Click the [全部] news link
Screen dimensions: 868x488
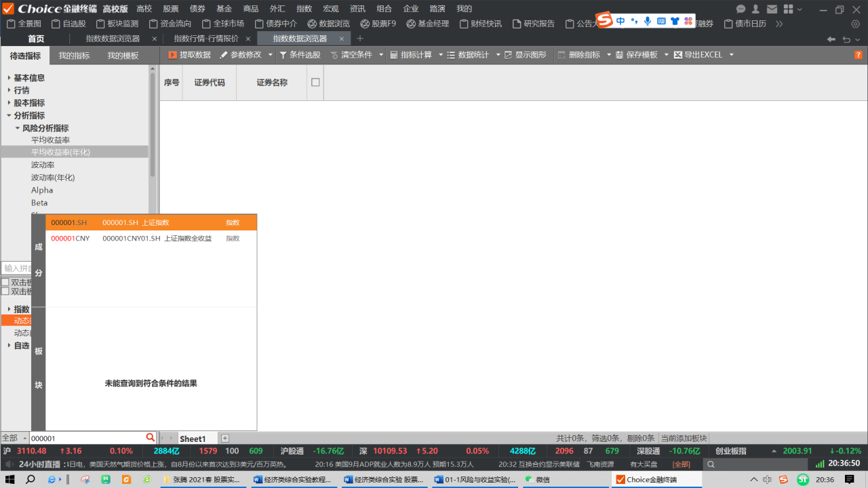point(682,464)
